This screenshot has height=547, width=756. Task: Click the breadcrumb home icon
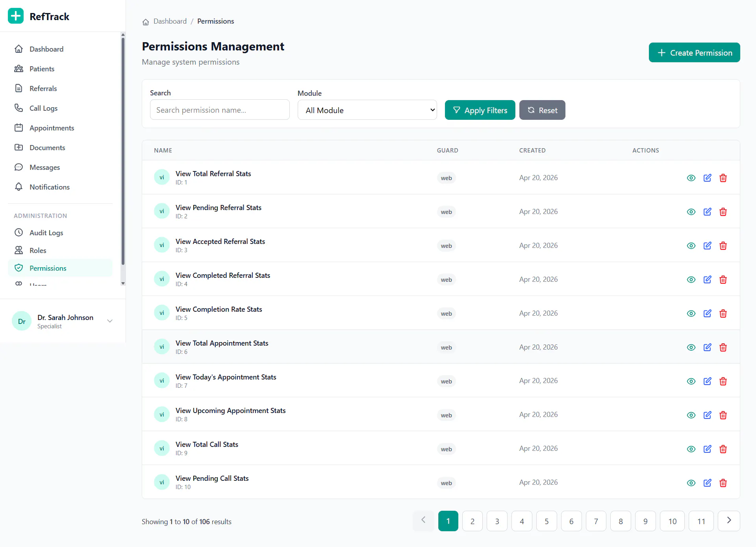[x=146, y=22]
